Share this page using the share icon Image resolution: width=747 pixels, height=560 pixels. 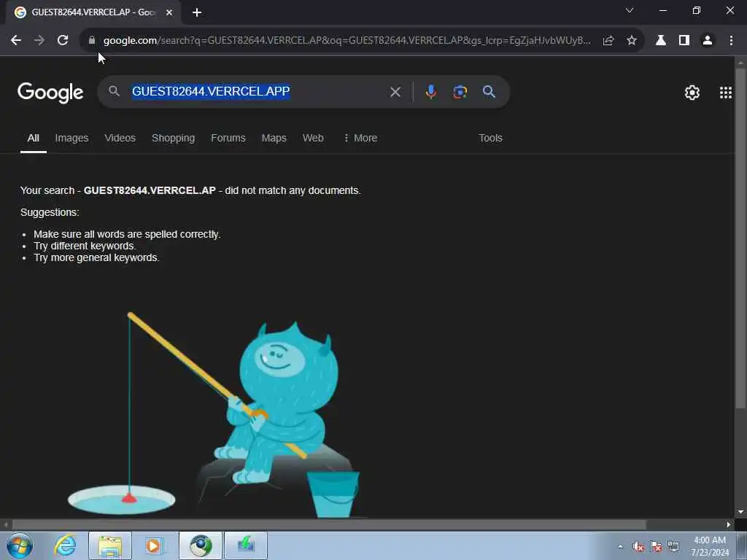pos(608,41)
